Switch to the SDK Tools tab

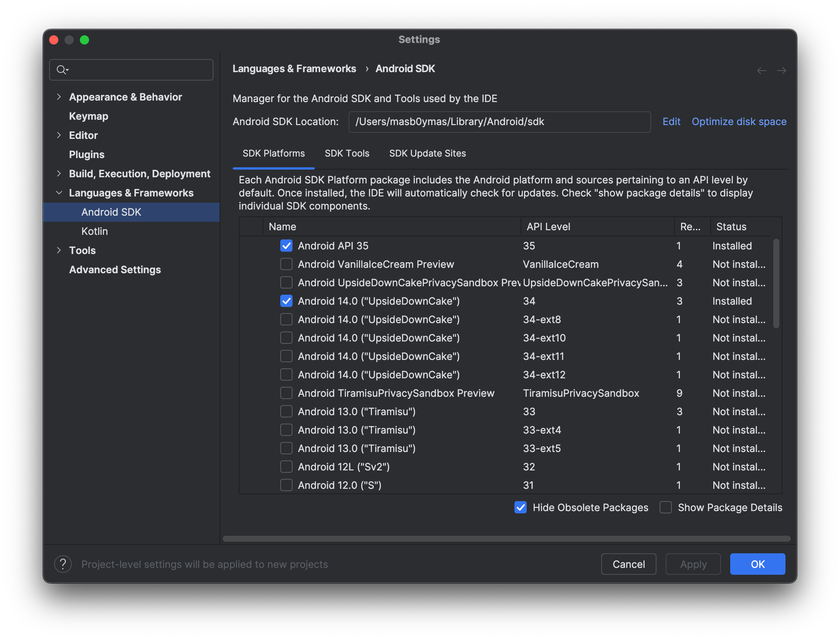(346, 153)
